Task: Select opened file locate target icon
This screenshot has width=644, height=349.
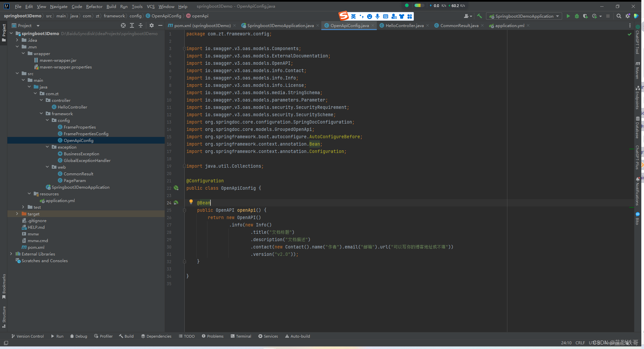Action: [x=123, y=25]
